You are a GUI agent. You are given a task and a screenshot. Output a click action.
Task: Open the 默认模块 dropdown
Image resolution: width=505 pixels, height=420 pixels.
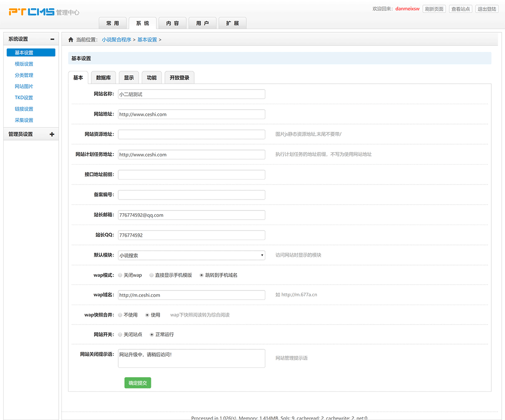click(191, 255)
